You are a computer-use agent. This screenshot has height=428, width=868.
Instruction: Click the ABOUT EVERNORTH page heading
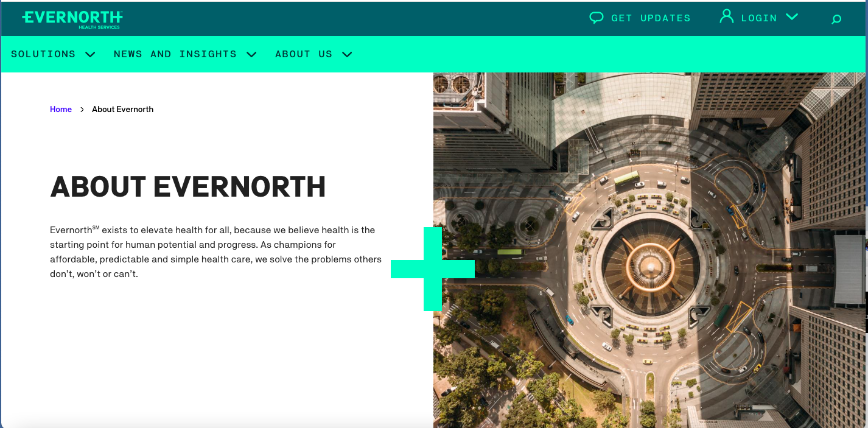(188, 187)
